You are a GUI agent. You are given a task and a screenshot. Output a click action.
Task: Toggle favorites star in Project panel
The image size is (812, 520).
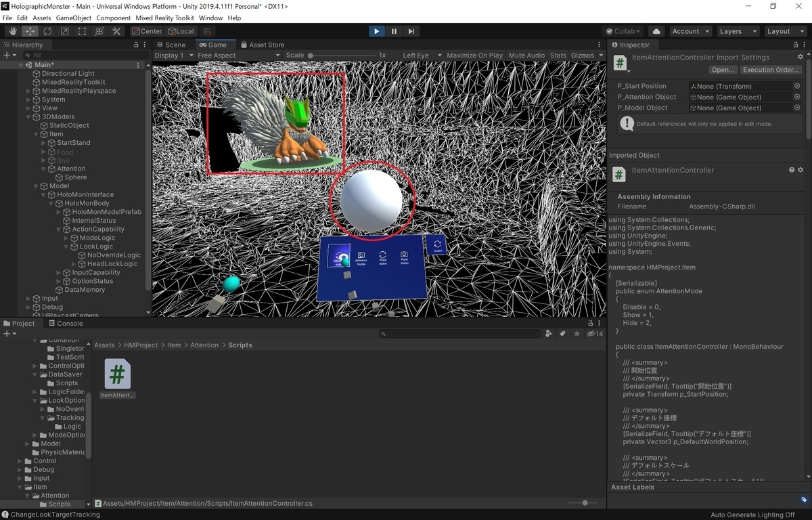pyautogui.click(x=577, y=333)
